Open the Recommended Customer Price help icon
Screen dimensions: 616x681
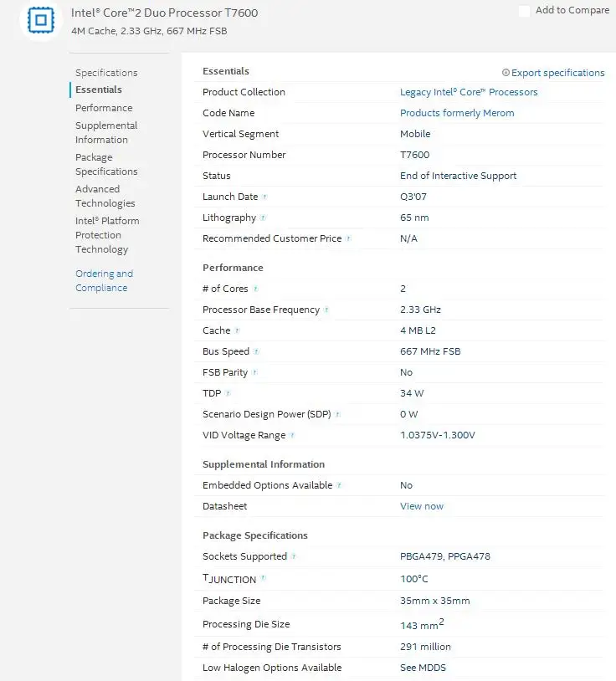(348, 239)
